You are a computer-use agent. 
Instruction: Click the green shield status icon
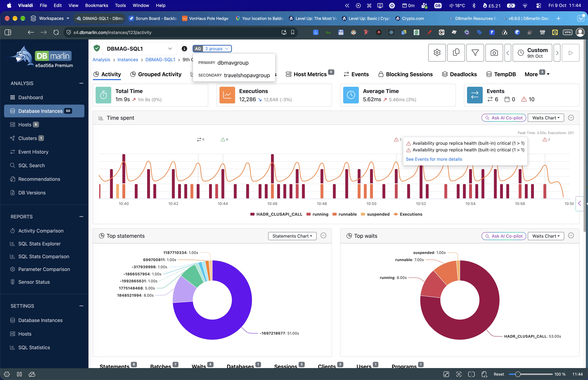tap(97, 48)
